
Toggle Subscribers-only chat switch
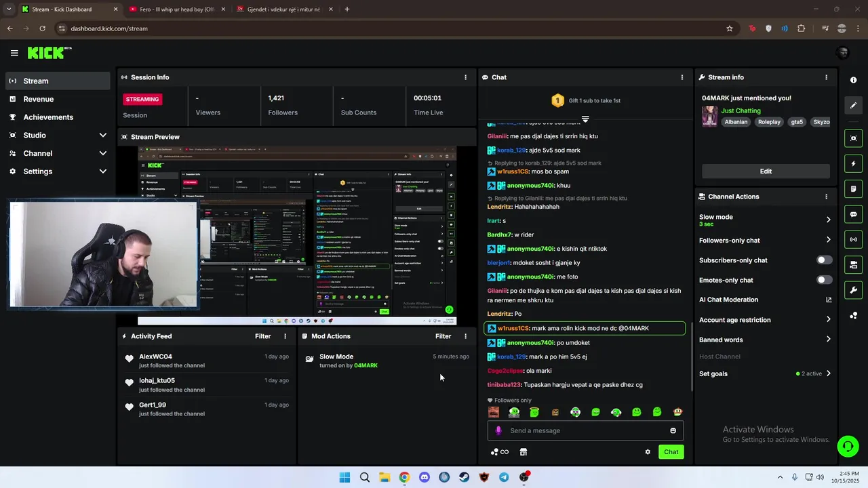coord(824,260)
